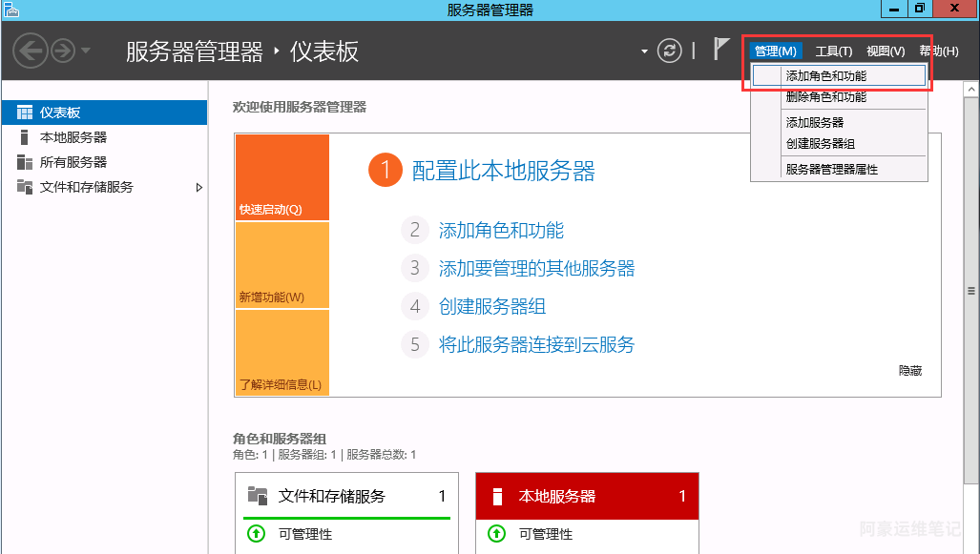Click the refresh icon in header
980x554 pixels.
671,51
